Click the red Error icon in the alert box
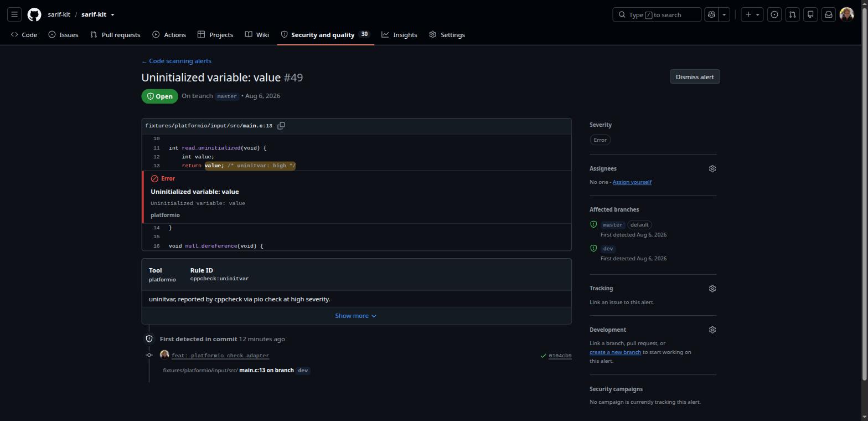The image size is (868, 421). click(154, 178)
